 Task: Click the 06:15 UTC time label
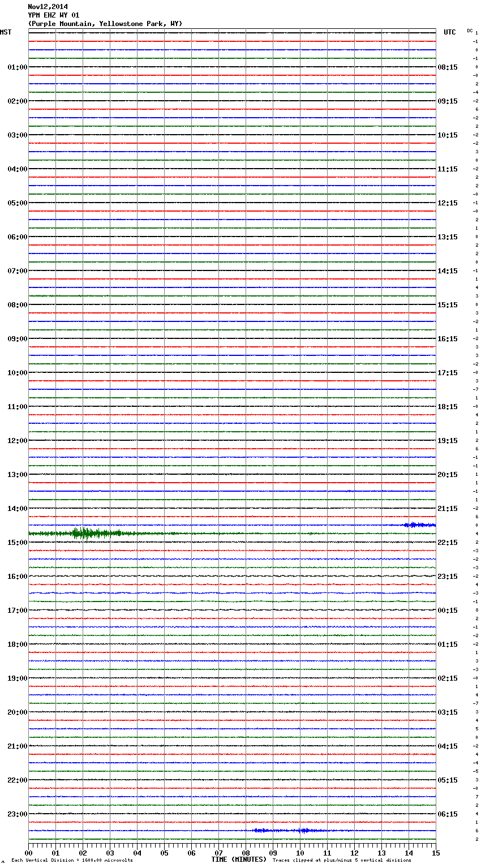click(x=448, y=814)
